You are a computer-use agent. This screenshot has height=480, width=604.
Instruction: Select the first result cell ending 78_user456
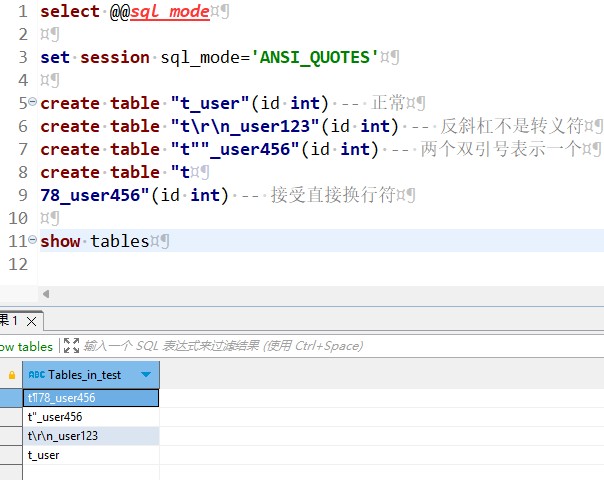(x=90, y=398)
